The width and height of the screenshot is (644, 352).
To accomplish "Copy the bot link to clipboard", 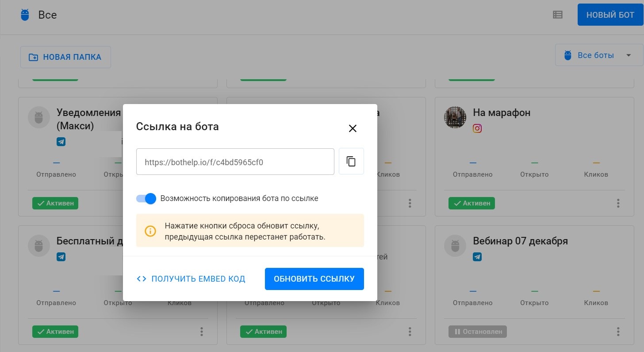I will pos(351,162).
